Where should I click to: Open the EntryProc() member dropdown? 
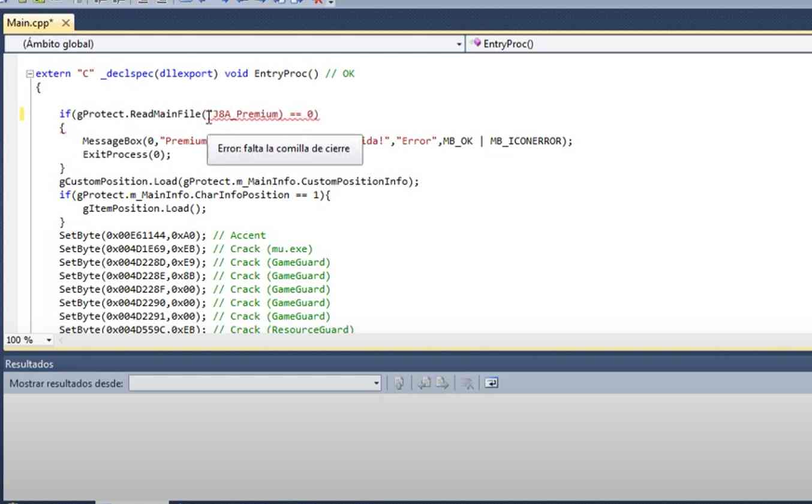pos(639,44)
